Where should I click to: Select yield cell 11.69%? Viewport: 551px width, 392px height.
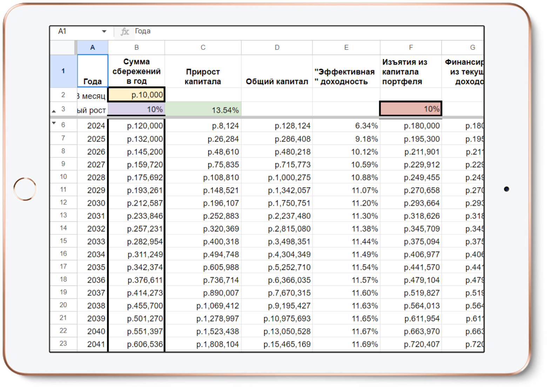coord(346,344)
